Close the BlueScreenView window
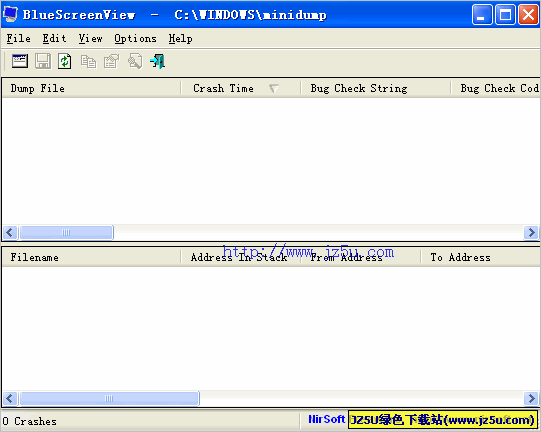 click(x=528, y=14)
